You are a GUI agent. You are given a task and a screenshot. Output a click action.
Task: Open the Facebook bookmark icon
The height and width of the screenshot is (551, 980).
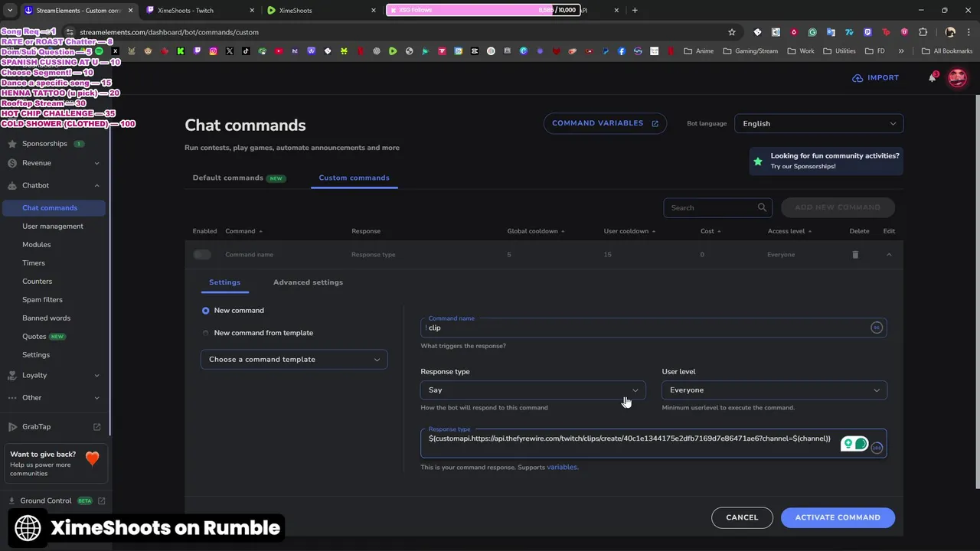tap(622, 51)
